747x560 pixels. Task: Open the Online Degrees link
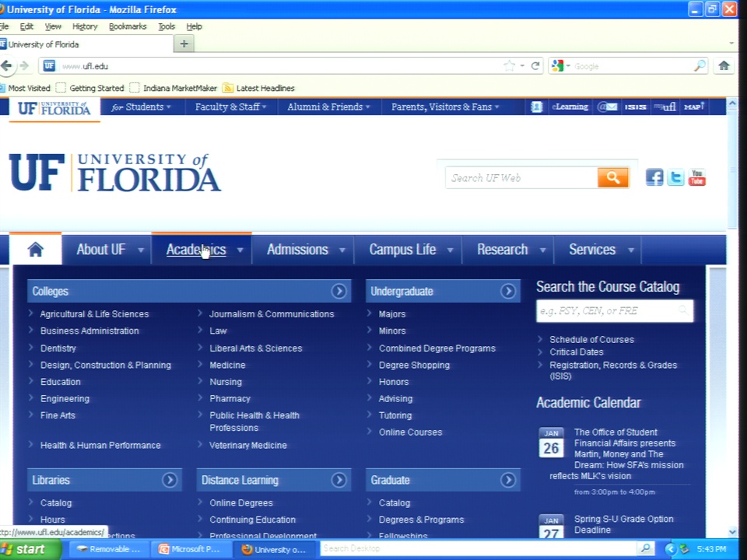241,503
